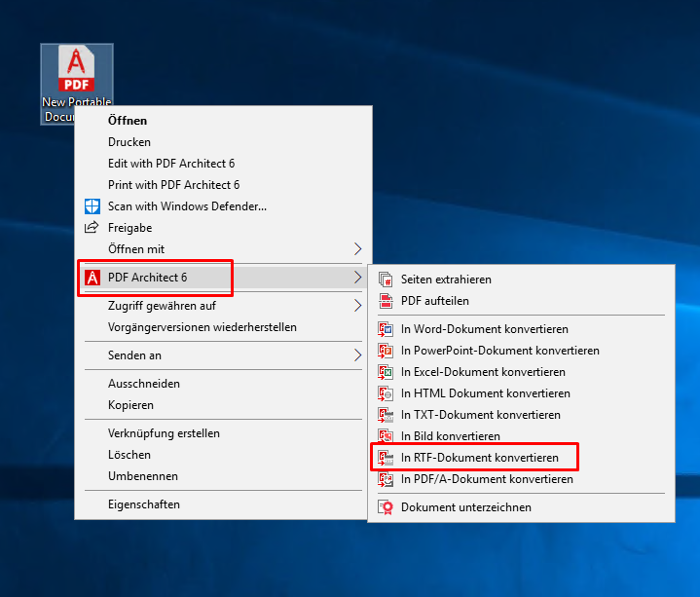The image size is (700, 597).
Task: Choose Drucken from the context menu
Action: (223, 142)
